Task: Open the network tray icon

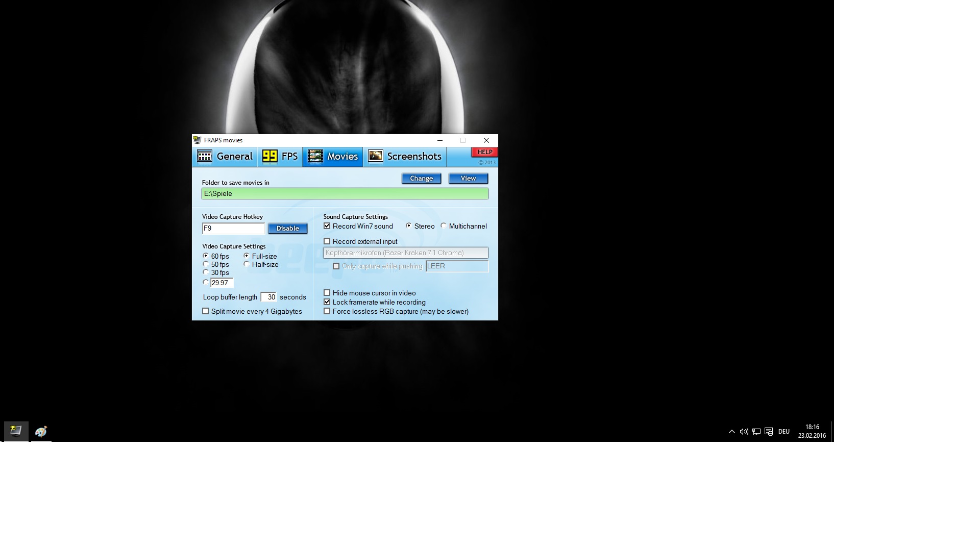Action: (x=756, y=432)
